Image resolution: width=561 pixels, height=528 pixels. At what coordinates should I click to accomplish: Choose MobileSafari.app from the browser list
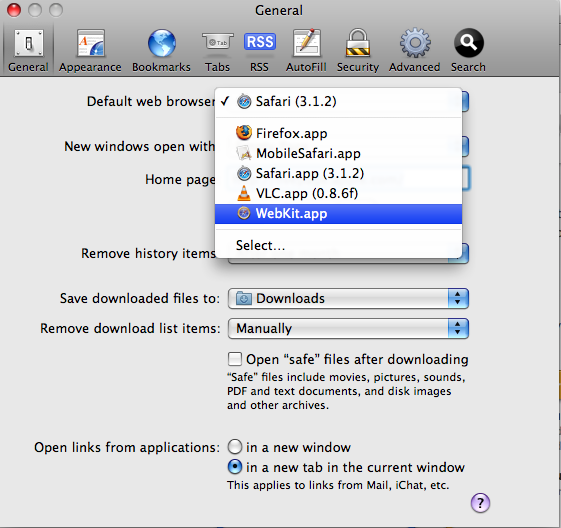pyautogui.click(x=338, y=153)
